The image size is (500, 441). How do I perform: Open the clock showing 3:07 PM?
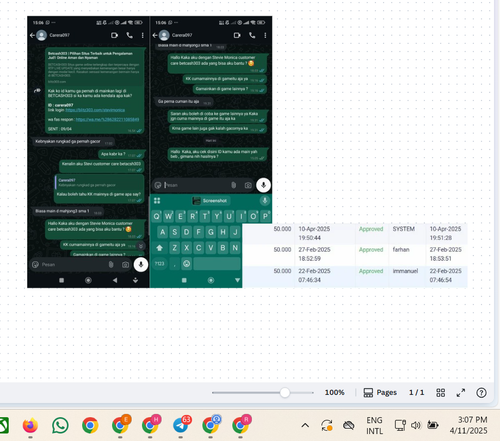[468, 425]
